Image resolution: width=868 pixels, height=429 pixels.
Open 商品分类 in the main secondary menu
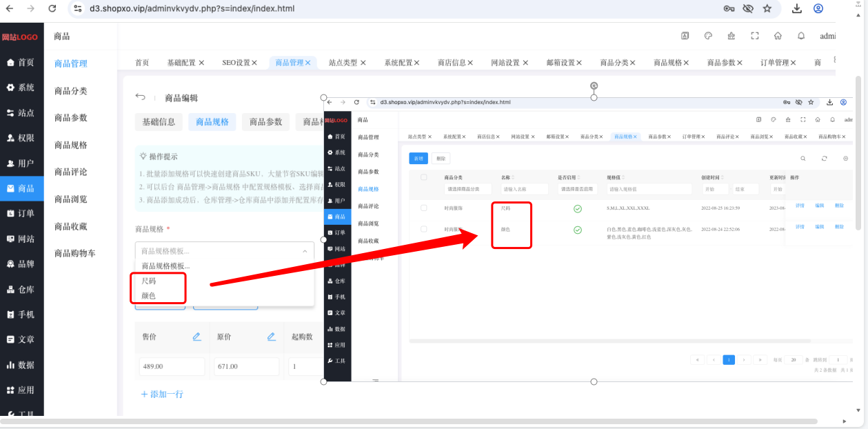[71, 90]
